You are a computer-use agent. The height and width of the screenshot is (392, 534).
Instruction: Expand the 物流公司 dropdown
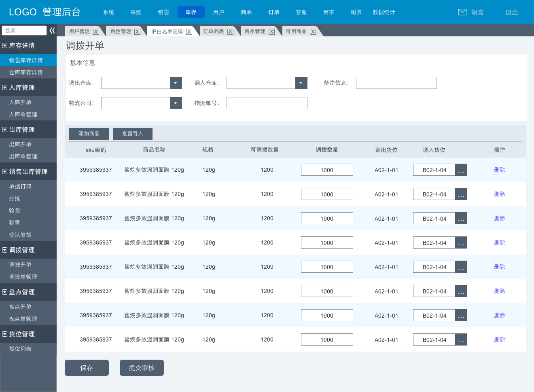click(x=176, y=103)
